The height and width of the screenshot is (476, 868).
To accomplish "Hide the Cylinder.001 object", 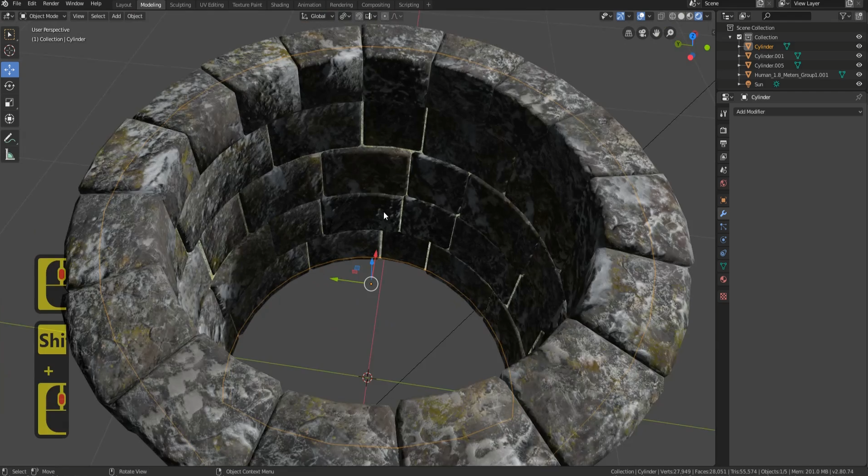I will (x=859, y=56).
